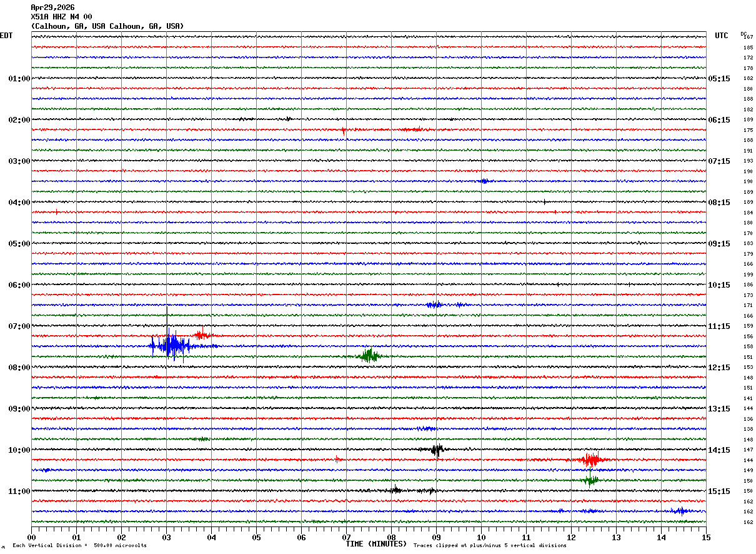Image resolution: width=756 pixels, height=554 pixels.
Task: Click minute tick label "14" on the bottom axis
Action: point(661,537)
